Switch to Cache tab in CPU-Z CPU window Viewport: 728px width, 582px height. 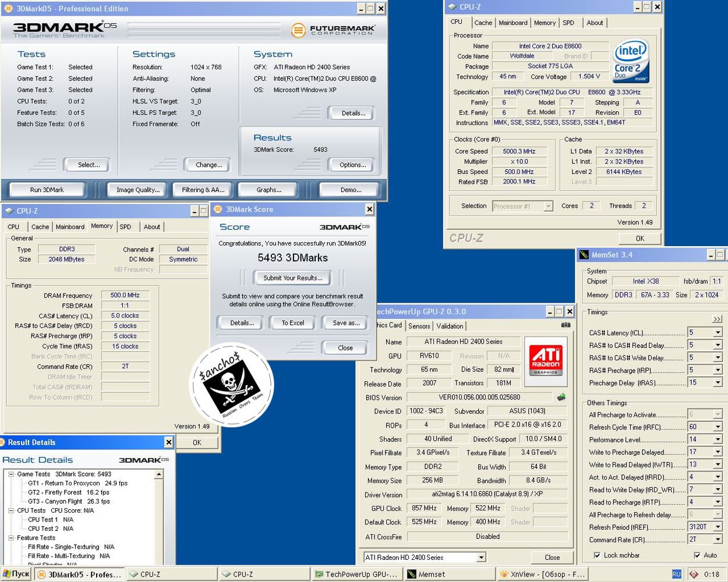click(x=483, y=23)
